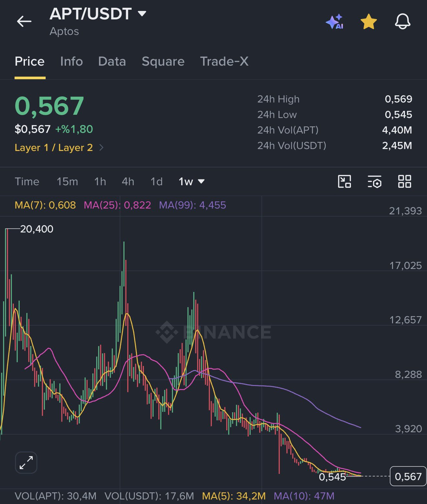Switch to the Price tab
Image resolution: width=427 pixels, height=504 pixels.
coord(30,61)
